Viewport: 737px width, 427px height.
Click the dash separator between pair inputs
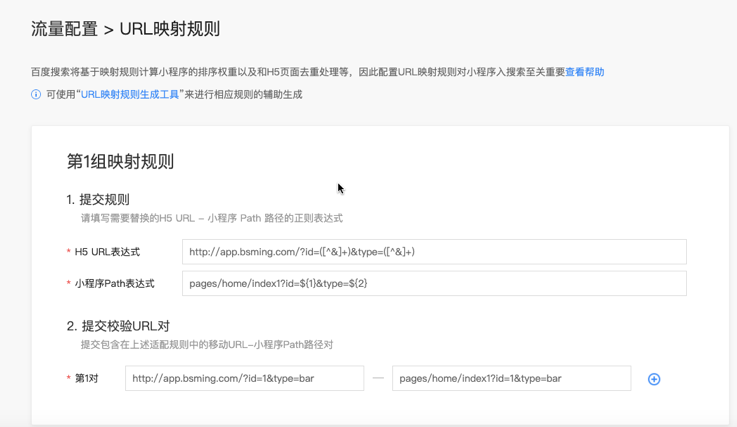click(x=378, y=378)
